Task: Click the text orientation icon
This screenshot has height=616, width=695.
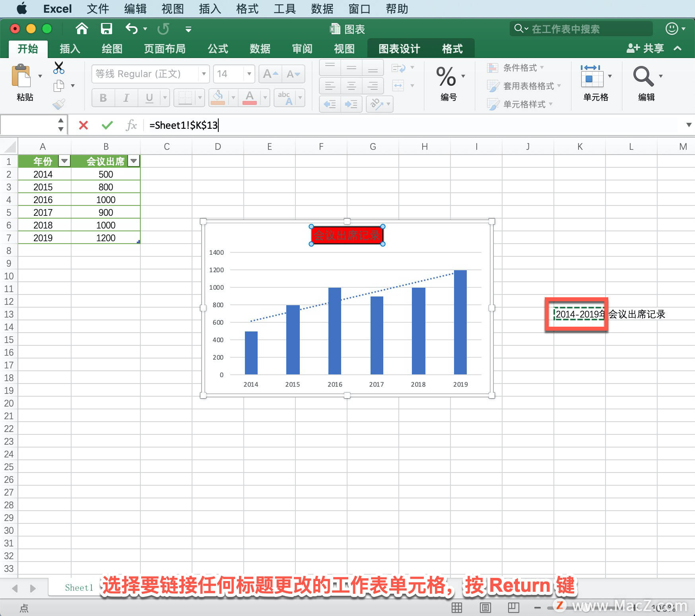Action: [377, 104]
